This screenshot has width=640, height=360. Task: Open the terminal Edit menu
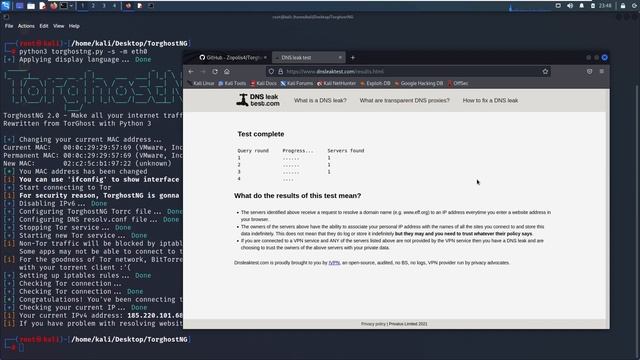coord(44,26)
